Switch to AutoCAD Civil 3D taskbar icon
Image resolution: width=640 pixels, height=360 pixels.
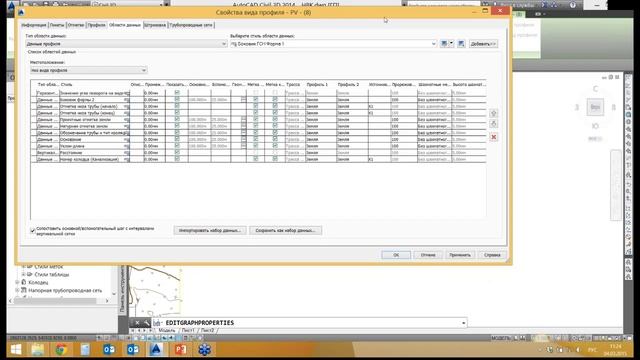[156, 349]
